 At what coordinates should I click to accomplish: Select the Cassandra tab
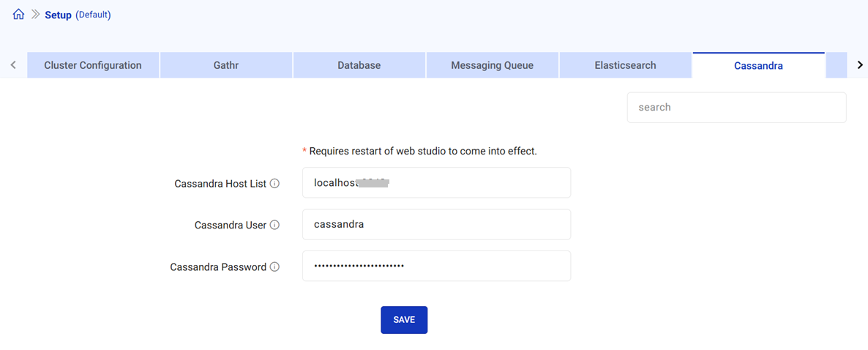click(x=758, y=65)
